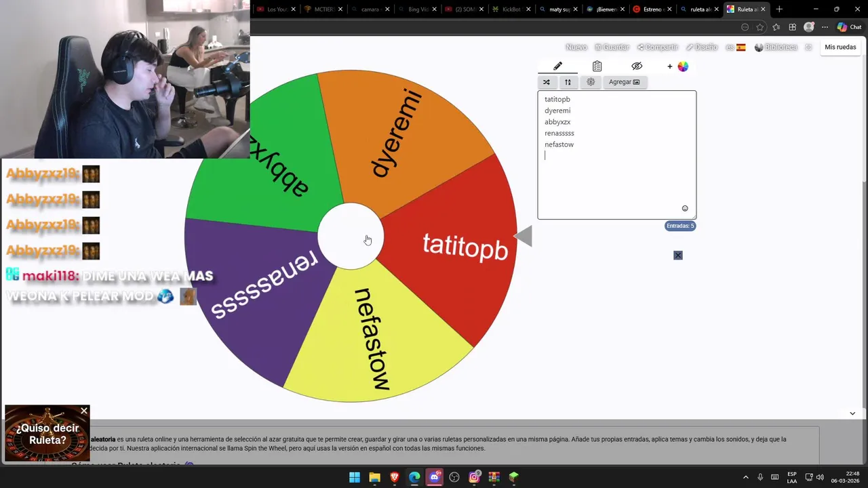Open the Copilot Chat button

click(x=849, y=27)
